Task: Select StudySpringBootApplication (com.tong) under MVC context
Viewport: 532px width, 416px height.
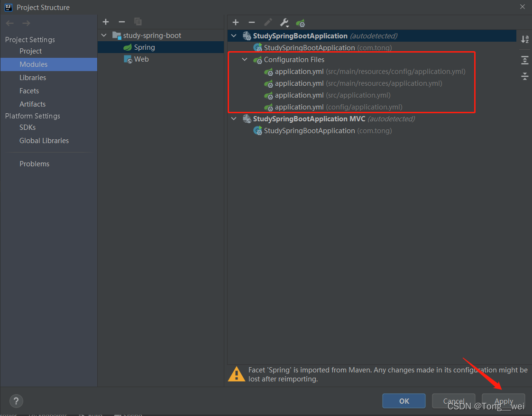Action: [x=372, y=131]
